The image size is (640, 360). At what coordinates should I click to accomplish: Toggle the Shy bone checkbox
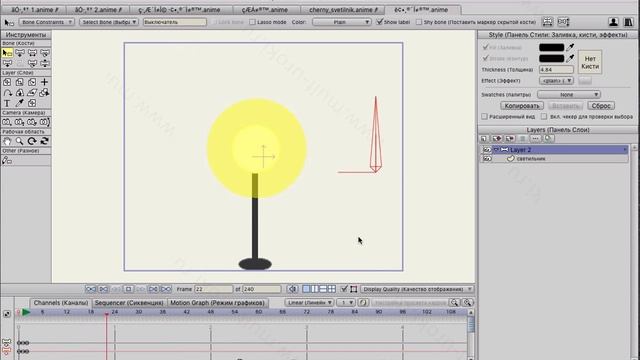(x=419, y=22)
